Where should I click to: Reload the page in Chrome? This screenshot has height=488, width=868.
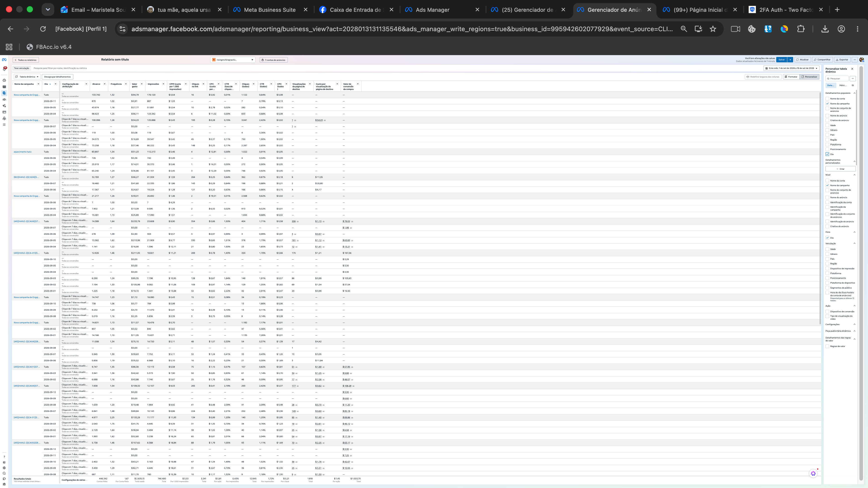(43, 29)
